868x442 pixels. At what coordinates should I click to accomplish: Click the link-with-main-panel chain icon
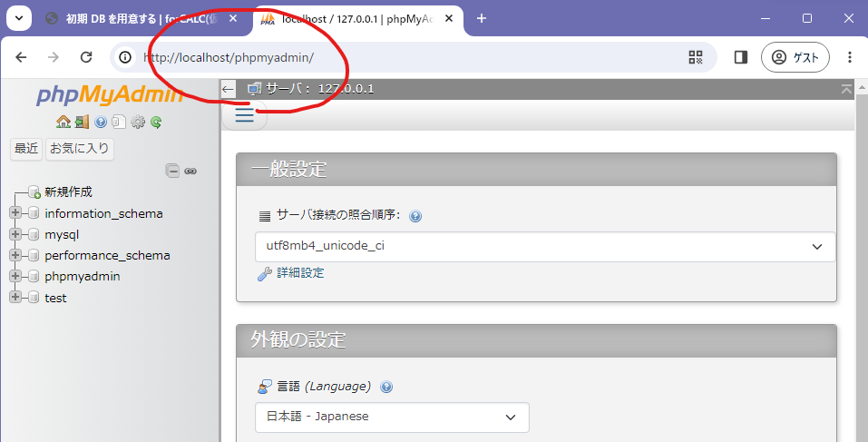[x=190, y=171]
